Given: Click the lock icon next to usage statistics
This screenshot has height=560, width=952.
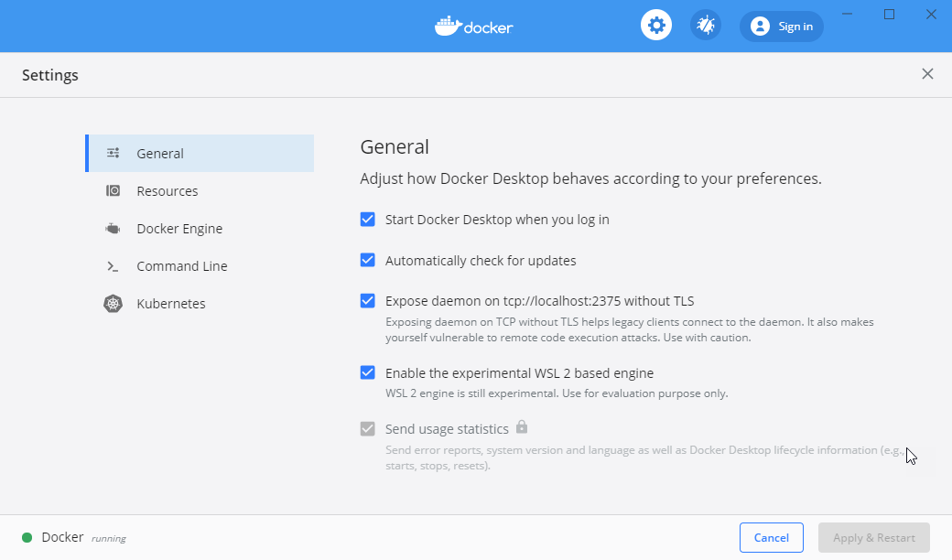Looking at the screenshot, I should click(x=522, y=426).
